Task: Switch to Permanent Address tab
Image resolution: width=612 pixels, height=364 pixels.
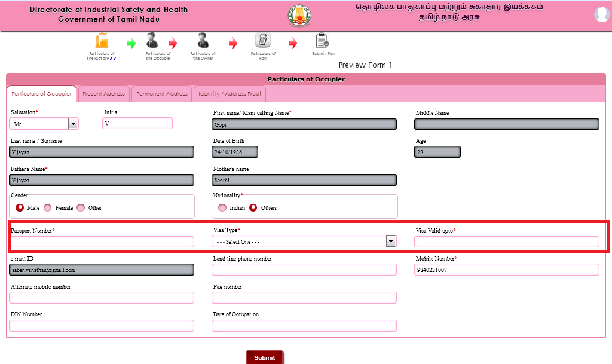Action: (161, 94)
